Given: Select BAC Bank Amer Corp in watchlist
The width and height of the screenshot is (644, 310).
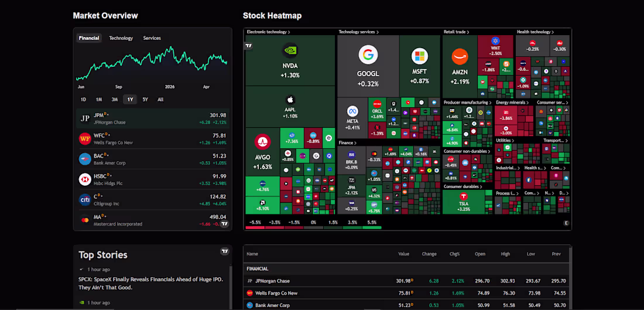Looking at the screenshot, I should coord(153,159).
